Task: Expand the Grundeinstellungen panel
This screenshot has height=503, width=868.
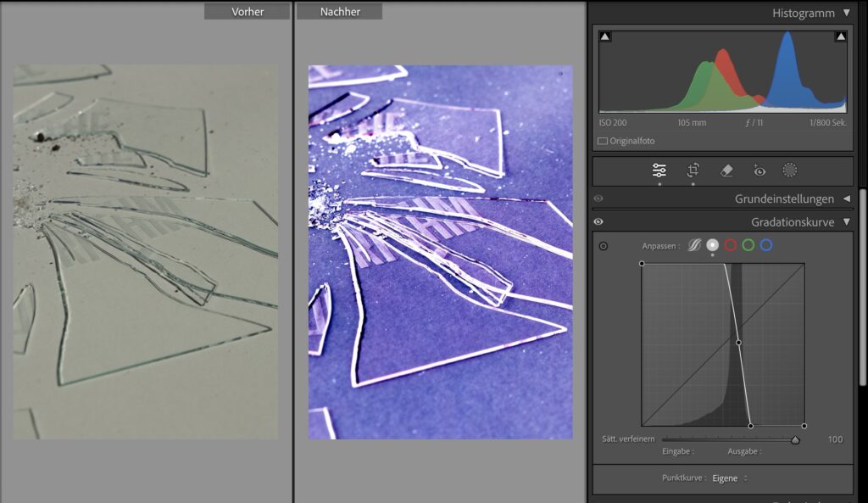Action: (x=847, y=198)
